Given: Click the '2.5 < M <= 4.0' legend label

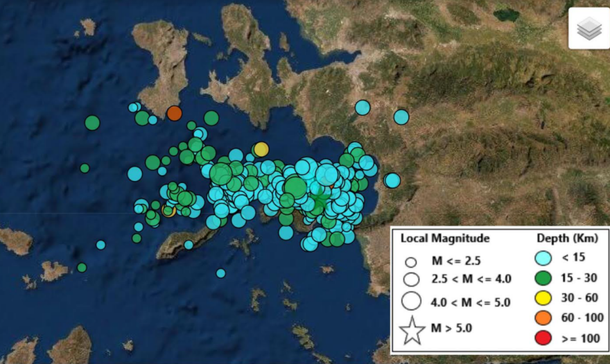Looking at the screenshot, I should pos(471,279).
